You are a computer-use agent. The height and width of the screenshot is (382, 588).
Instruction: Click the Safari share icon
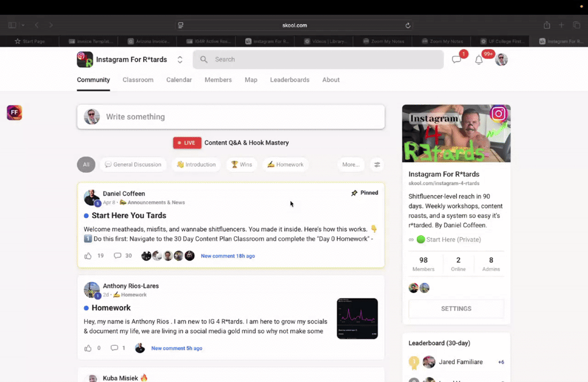point(547,25)
